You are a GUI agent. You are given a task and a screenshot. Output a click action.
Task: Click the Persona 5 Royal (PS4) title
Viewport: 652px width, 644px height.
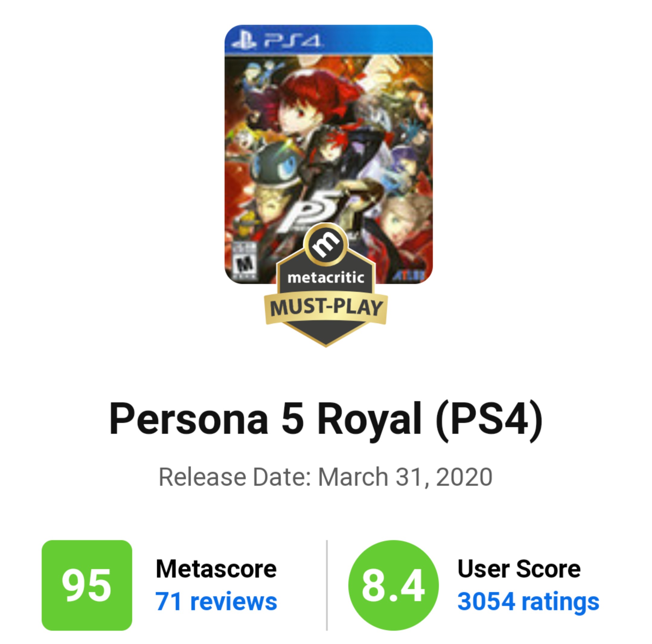[326, 420]
